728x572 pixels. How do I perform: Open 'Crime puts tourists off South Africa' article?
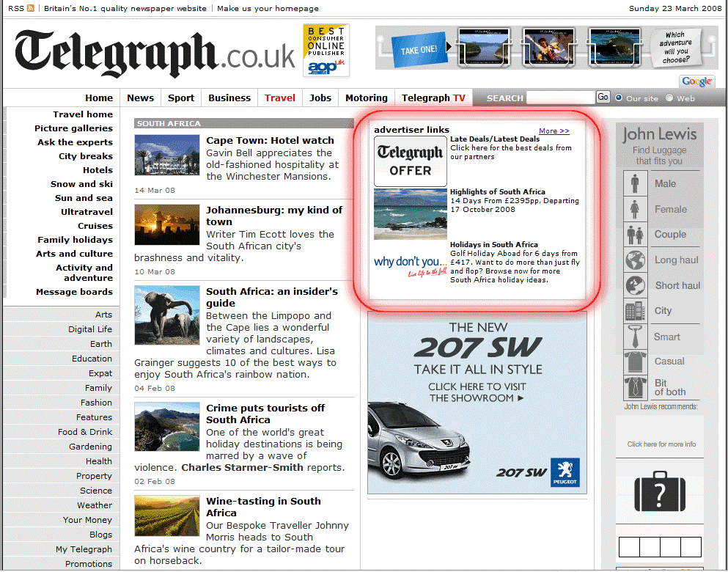265,414
